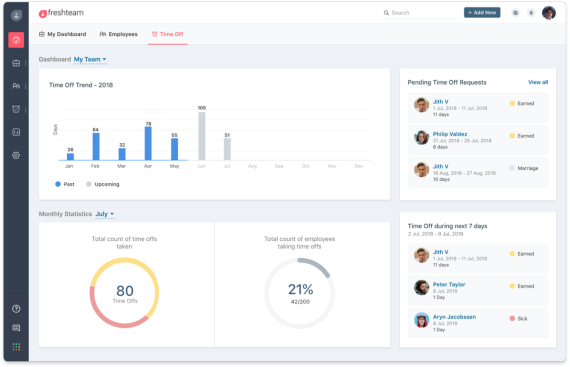Image resolution: width=570 pixels, height=367 pixels.
Task: Click the freshteam logo
Action: pos(61,13)
